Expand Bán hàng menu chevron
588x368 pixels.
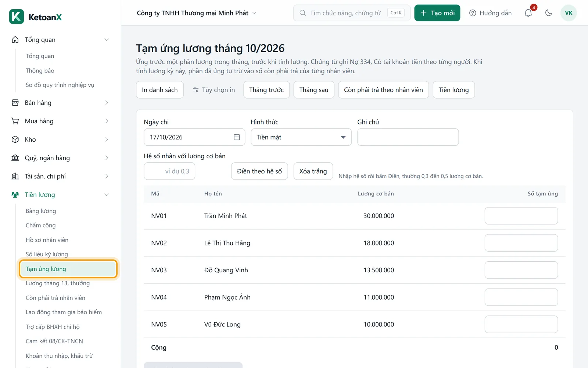pos(107,103)
